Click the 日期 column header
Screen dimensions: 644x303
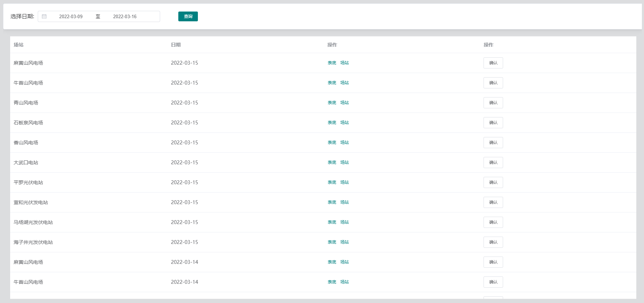[176, 45]
